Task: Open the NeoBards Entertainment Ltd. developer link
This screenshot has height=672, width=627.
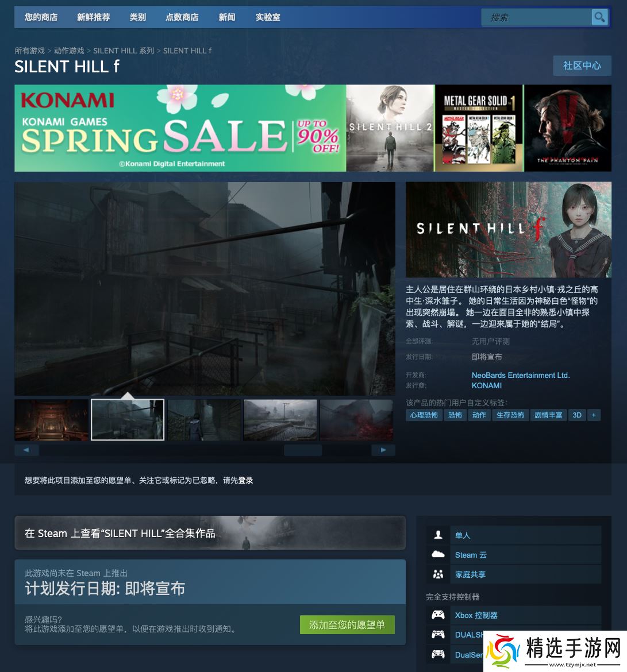Action: tap(521, 375)
